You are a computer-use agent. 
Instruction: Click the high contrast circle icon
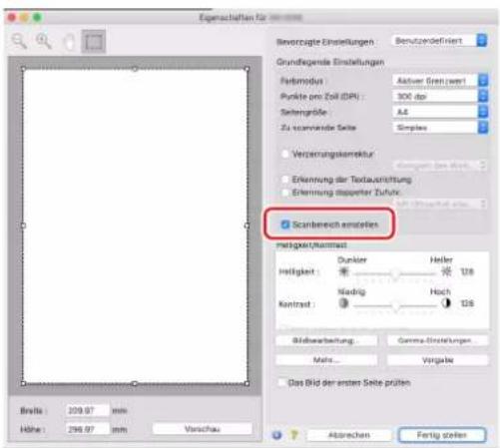click(446, 303)
